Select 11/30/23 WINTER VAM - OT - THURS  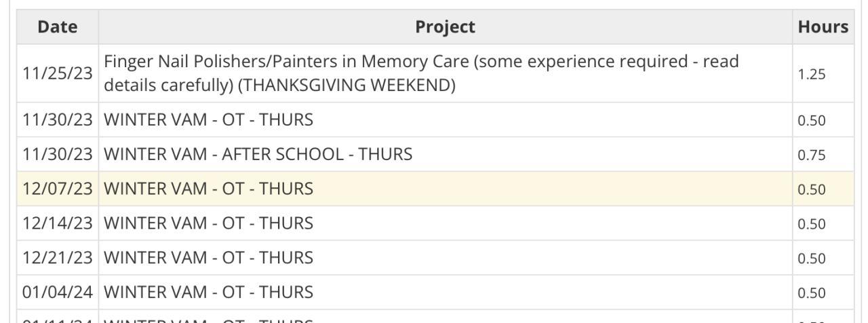pyautogui.click(x=208, y=120)
